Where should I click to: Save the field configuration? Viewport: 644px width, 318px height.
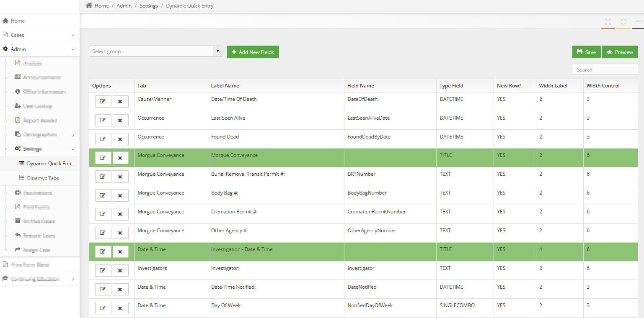click(586, 52)
